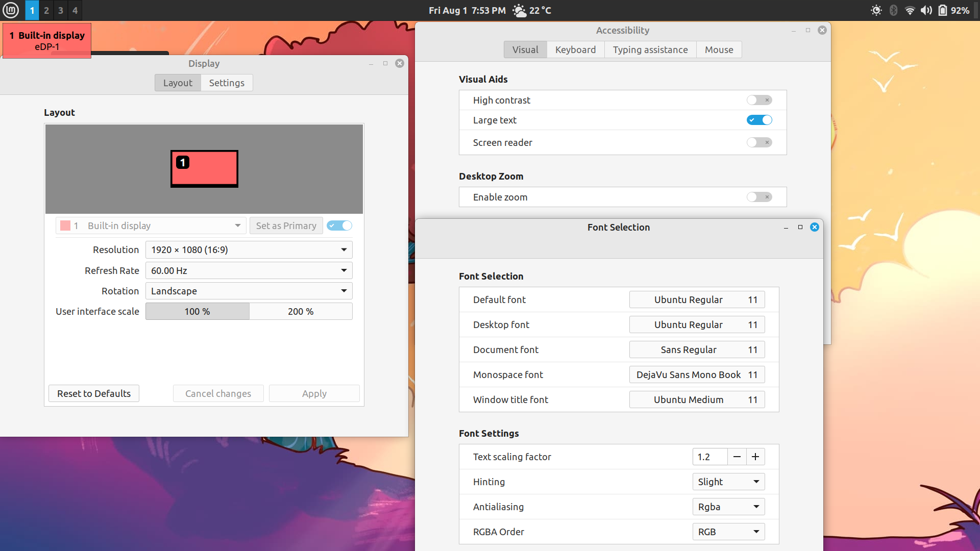Click the battery status icon
Image resolution: width=980 pixels, height=551 pixels.
tap(943, 10)
